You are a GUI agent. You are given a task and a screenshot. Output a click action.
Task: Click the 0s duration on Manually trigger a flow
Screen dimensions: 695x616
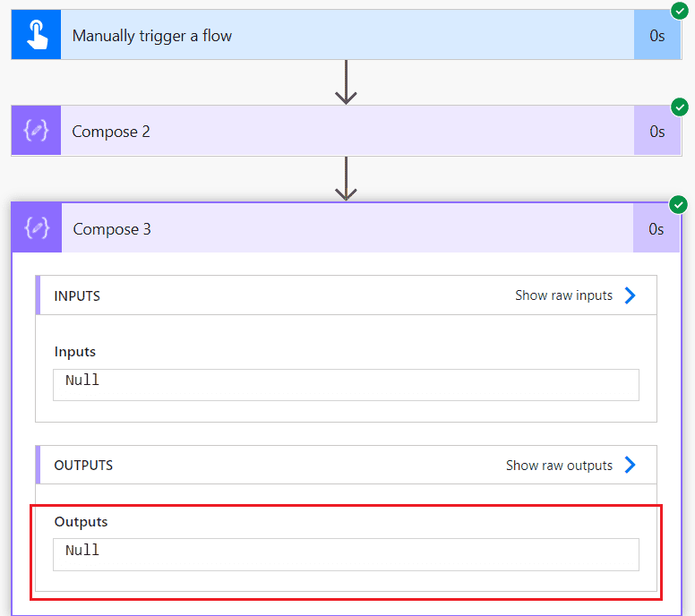(x=656, y=36)
